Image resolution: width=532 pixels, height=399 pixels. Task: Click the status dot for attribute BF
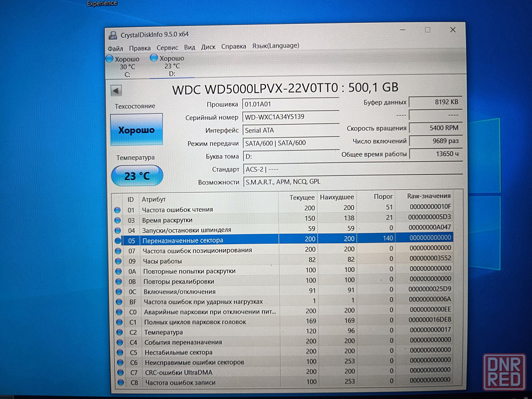click(x=119, y=302)
